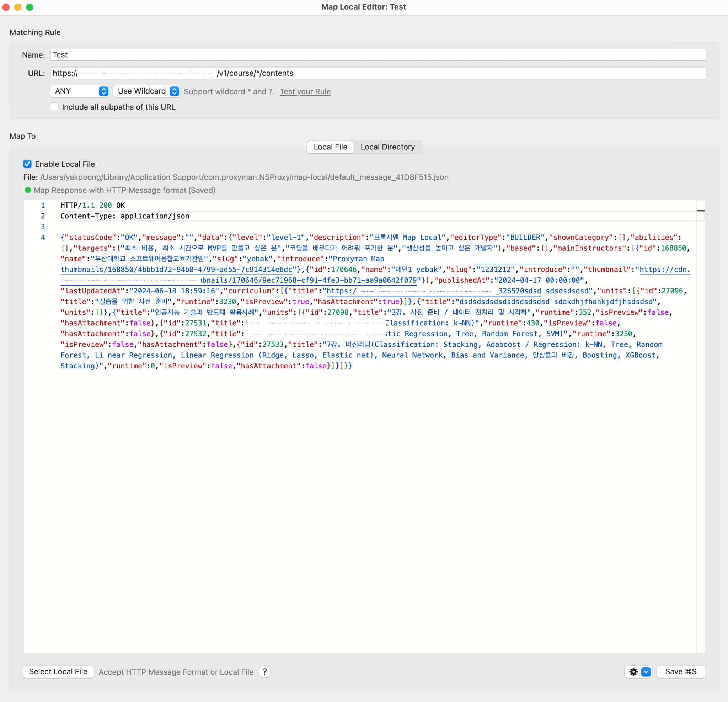728x702 pixels.
Task: Click the green saved status indicator
Action: coord(28,190)
